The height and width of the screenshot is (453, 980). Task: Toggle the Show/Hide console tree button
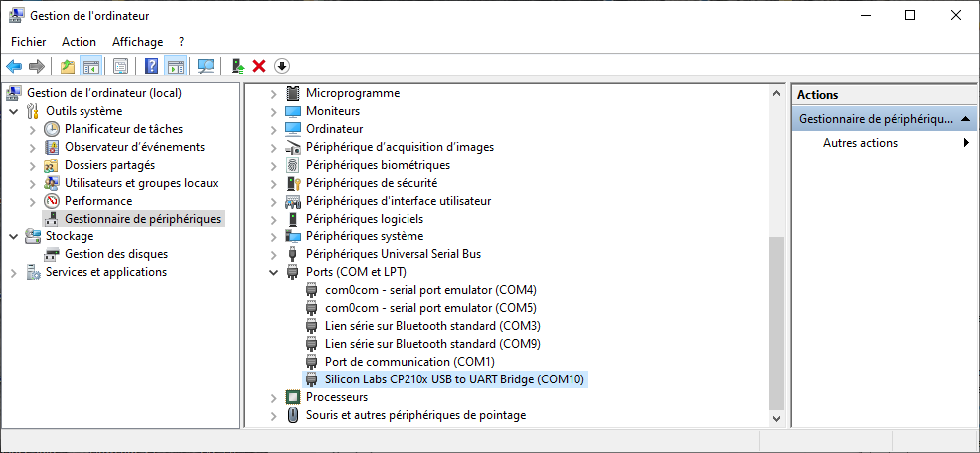tap(90, 66)
